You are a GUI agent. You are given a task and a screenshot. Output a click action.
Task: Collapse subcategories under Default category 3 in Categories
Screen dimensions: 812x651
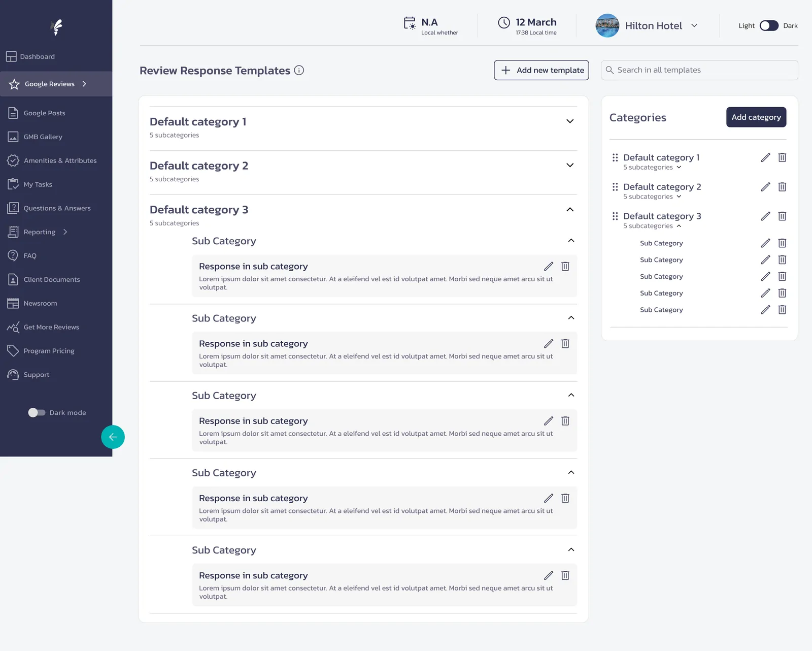pyautogui.click(x=679, y=226)
